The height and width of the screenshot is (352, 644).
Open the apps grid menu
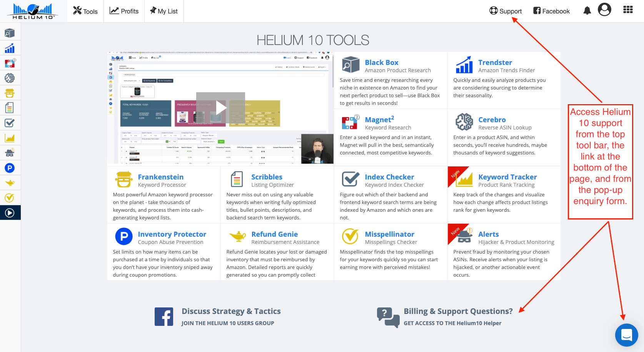628,10
